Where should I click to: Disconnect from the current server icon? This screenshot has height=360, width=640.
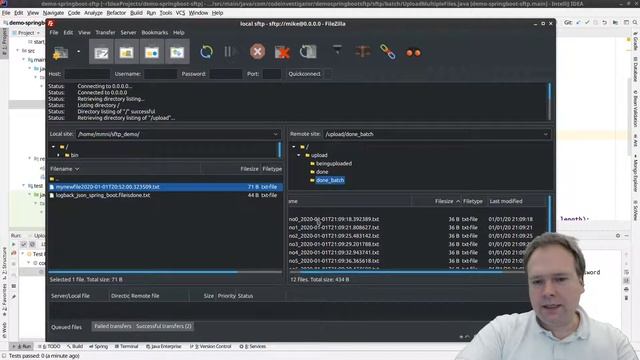click(x=282, y=52)
